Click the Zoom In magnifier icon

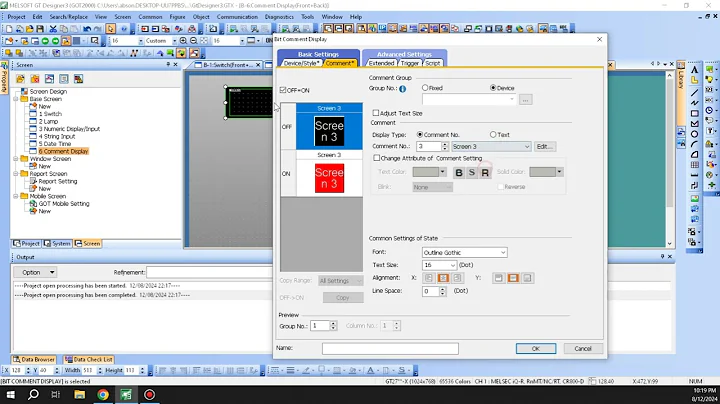coord(183,41)
